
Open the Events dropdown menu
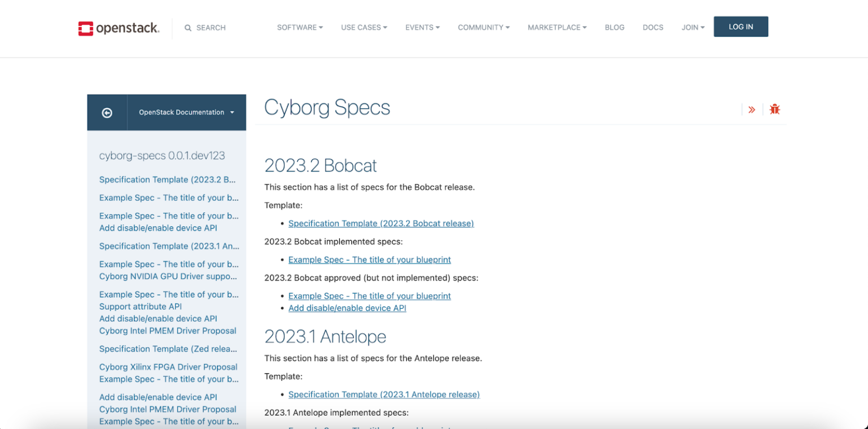(x=422, y=27)
